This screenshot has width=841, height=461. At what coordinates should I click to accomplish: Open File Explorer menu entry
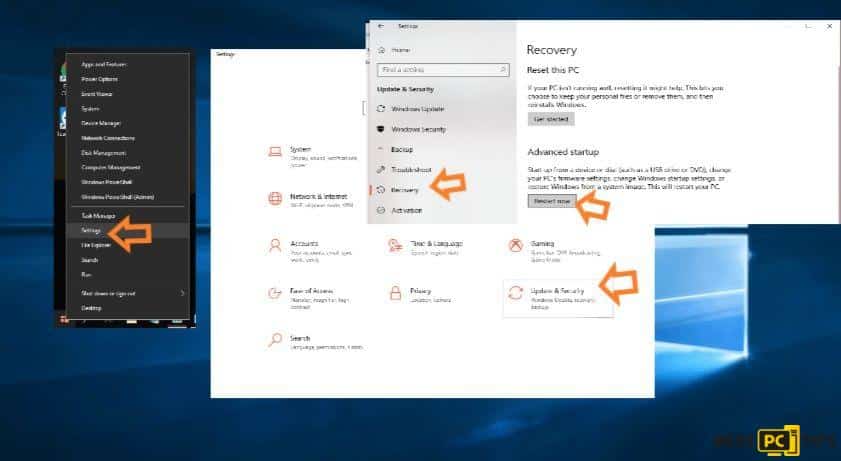pyautogui.click(x=96, y=245)
